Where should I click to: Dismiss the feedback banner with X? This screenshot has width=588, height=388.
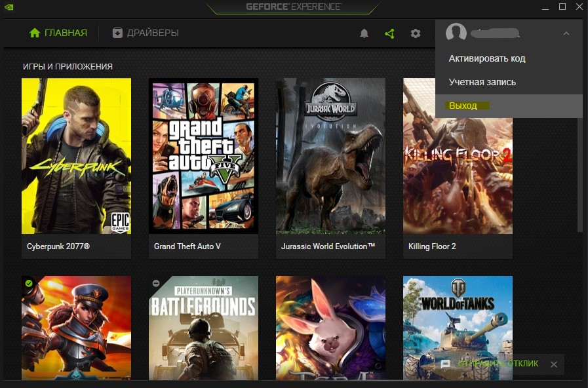pos(554,364)
